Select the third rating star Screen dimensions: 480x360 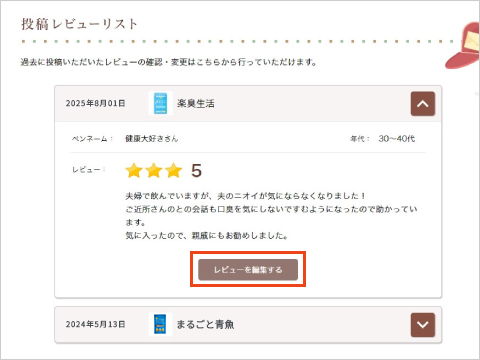tap(174, 170)
